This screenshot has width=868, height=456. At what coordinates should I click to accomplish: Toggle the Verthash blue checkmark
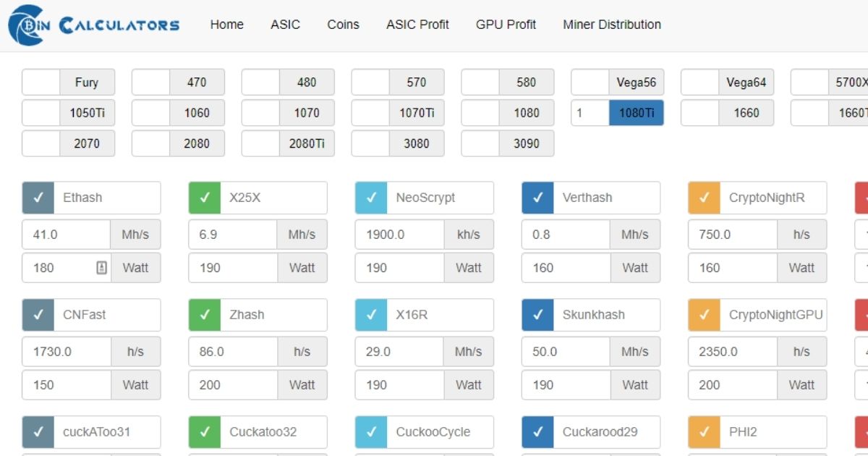(x=537, y=198)
